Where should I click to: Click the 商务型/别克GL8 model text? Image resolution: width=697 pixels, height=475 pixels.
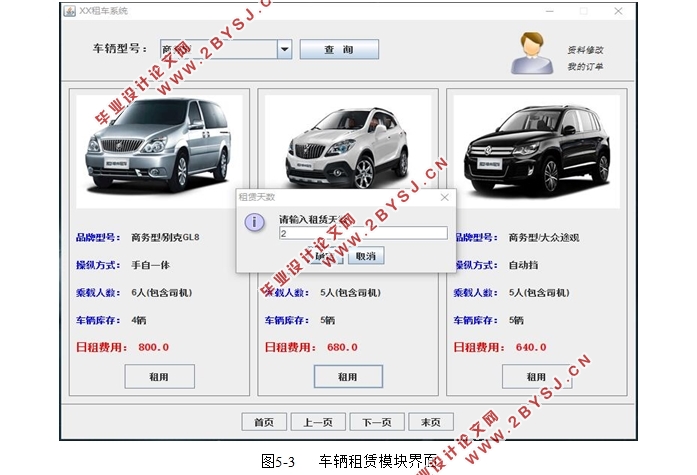[x=165, y=237]
